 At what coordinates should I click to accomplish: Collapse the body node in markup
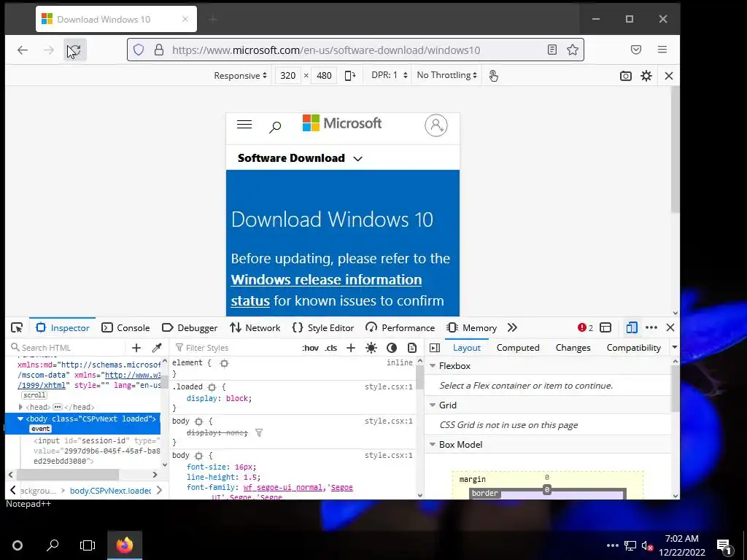tap(20, 419)
